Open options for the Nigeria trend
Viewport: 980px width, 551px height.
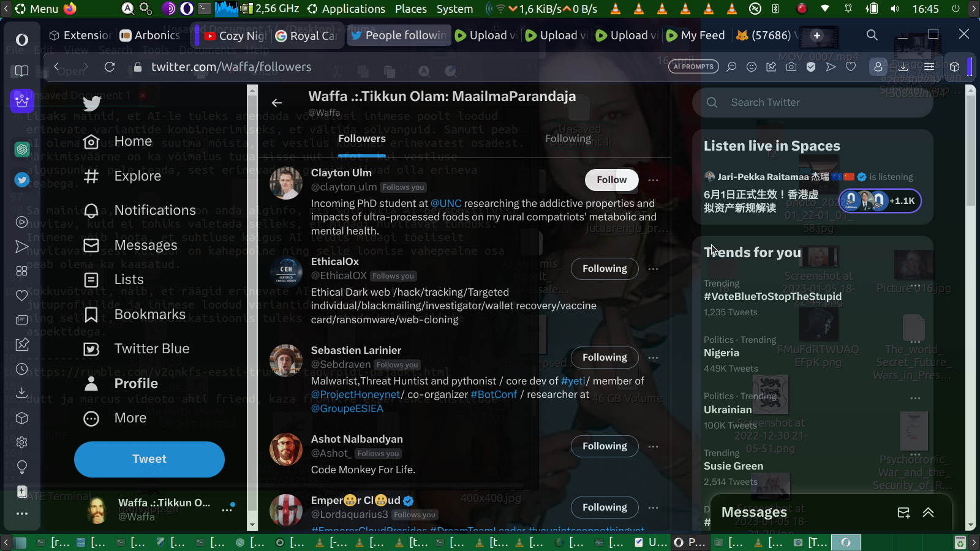pos(915,342)
